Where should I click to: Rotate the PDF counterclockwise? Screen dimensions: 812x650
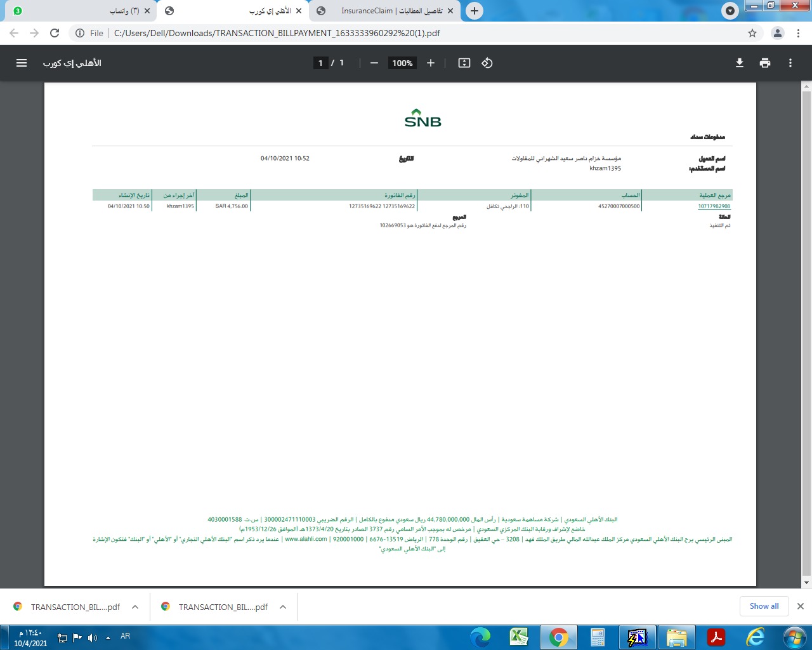487,63
